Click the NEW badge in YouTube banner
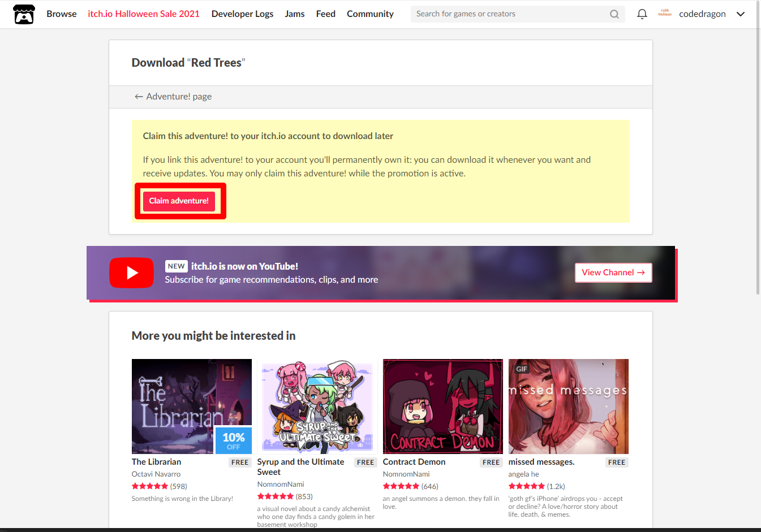Image resolution: width=761 pixels, height=532 pixels. click(x=177, y=266)
